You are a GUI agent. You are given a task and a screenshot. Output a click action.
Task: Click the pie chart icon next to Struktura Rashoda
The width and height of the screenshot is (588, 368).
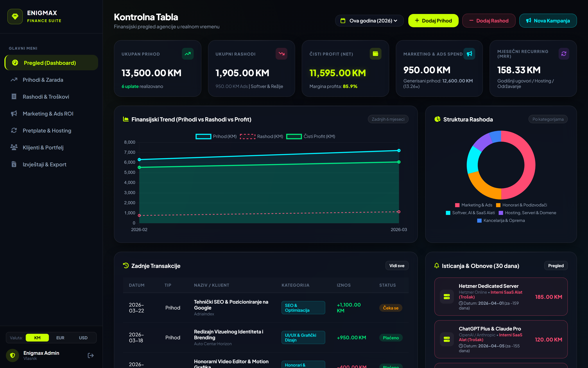tap(437, 119)
